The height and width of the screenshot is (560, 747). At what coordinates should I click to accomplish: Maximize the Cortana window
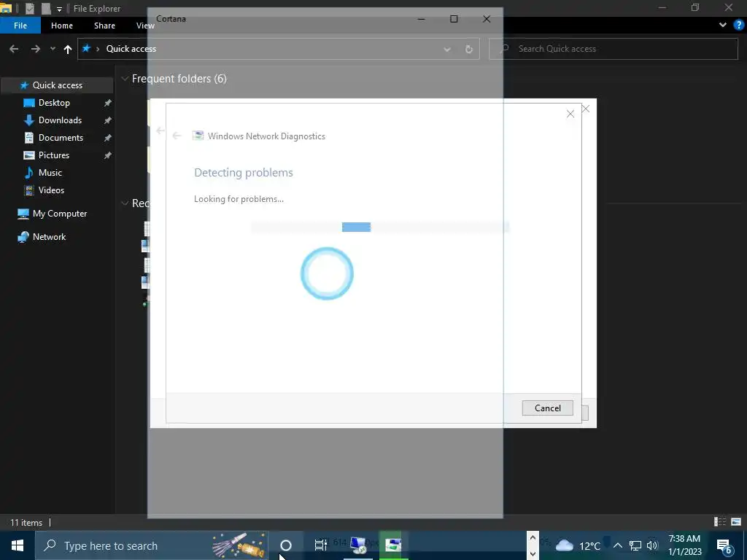[x=454, y=19]
